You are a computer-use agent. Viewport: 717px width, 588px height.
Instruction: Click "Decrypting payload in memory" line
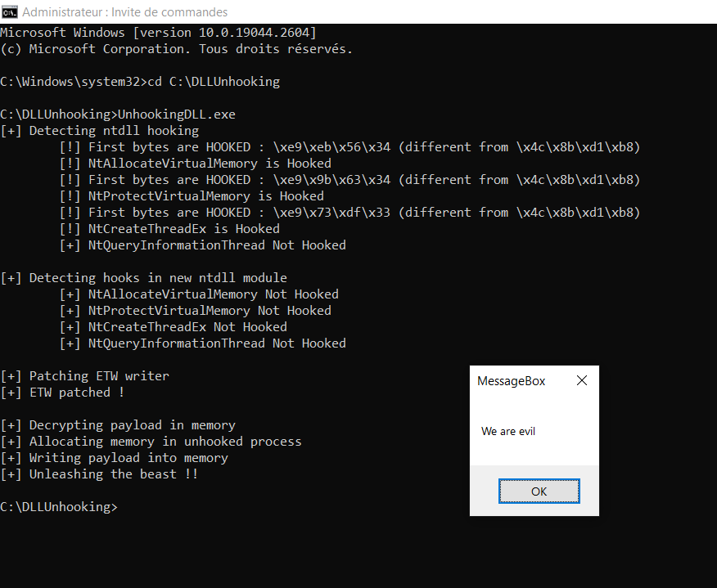[132, 425]
